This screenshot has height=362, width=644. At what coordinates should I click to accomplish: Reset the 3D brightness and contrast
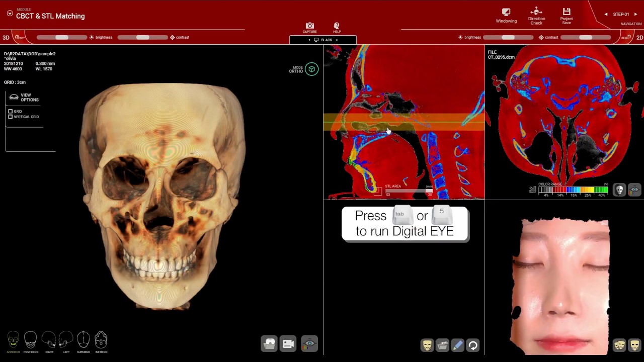[x=19, y=38]
